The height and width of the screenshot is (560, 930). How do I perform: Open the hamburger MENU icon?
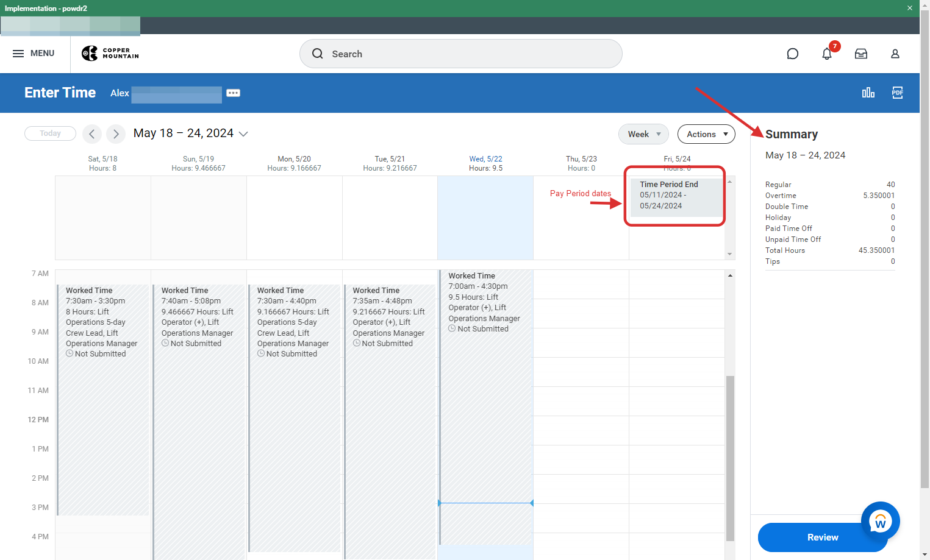[18, 54]
